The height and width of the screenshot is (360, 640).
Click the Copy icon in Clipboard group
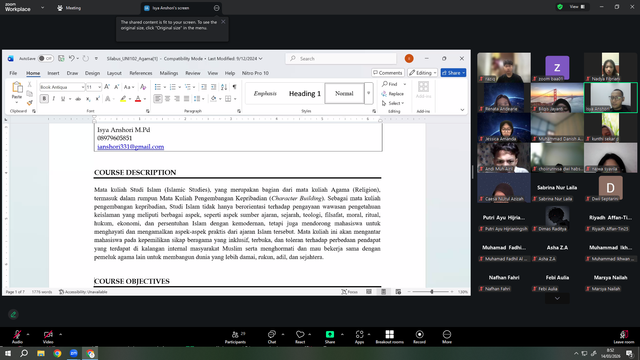[29, 93]
